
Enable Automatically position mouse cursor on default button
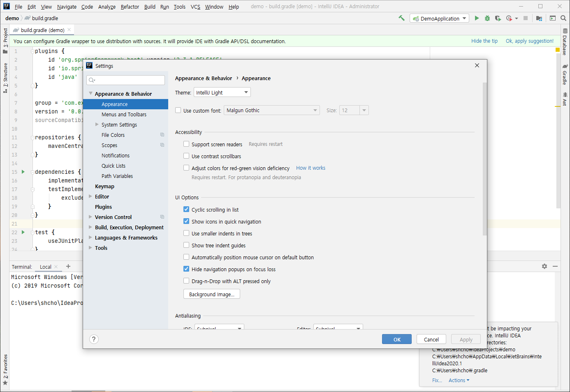(186, 257)
